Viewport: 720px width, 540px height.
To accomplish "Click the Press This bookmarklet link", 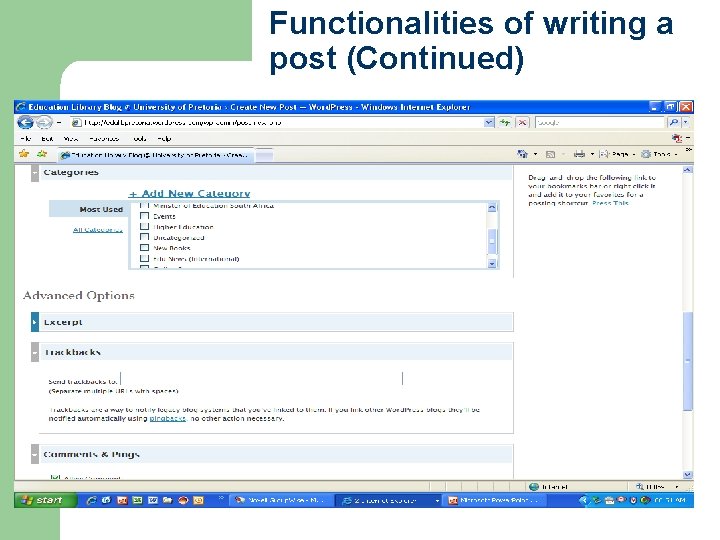I will (610, 203).
